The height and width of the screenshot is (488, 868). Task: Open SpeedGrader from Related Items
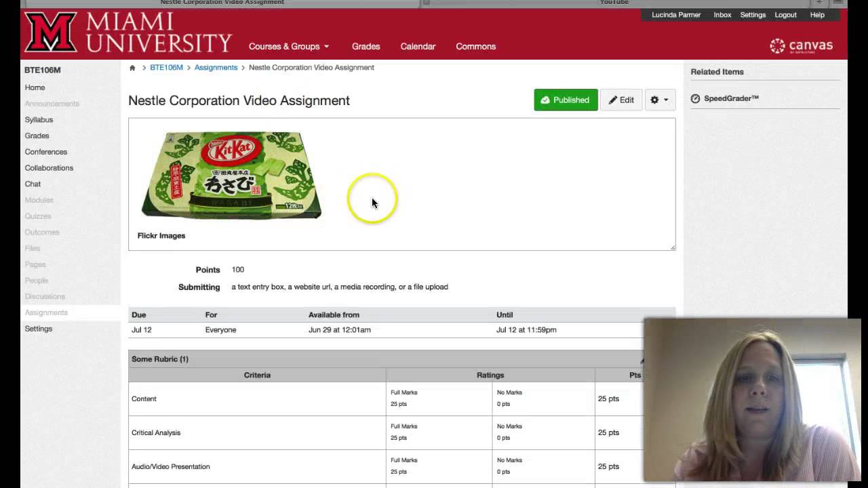pos(731,98)
